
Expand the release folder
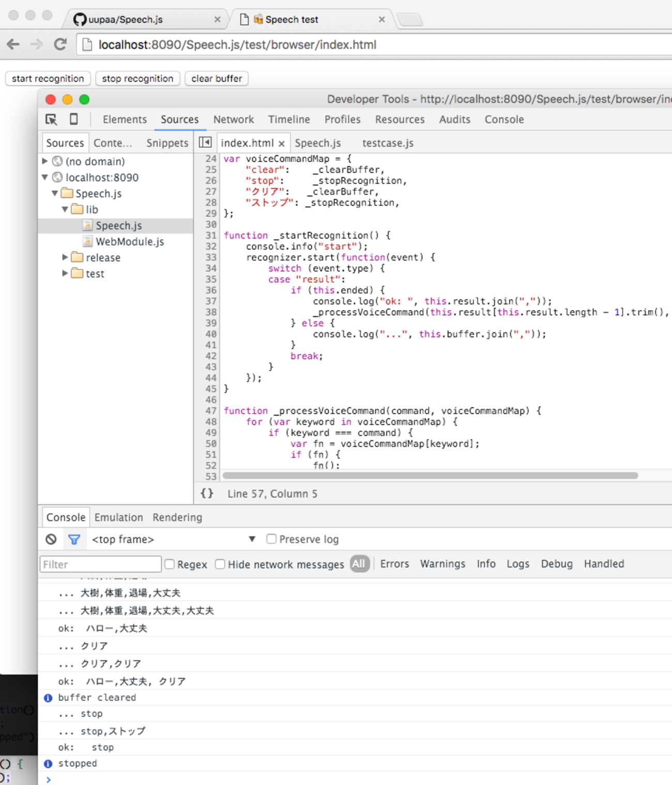click(65, 257)
